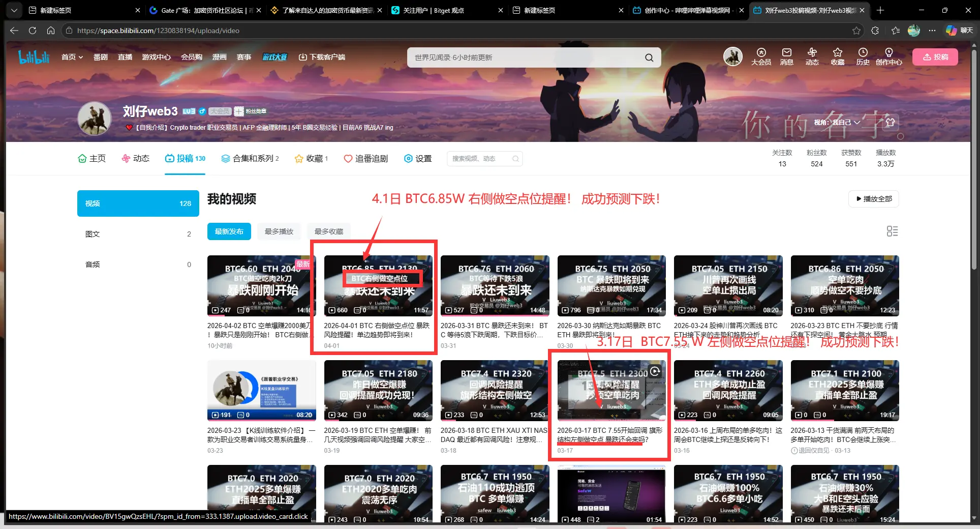
Task: Click the 播放全部 button
Action: [x=874, y=199]
